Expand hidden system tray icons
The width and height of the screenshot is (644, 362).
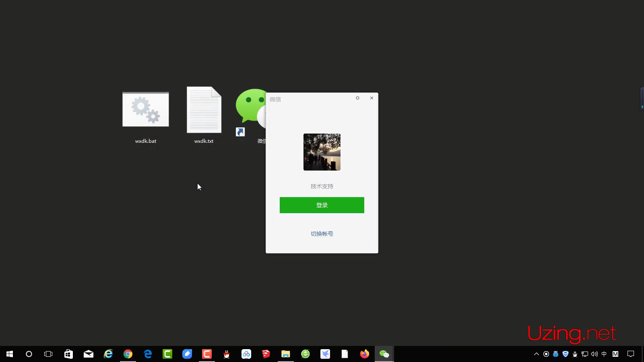pos(537,354)
